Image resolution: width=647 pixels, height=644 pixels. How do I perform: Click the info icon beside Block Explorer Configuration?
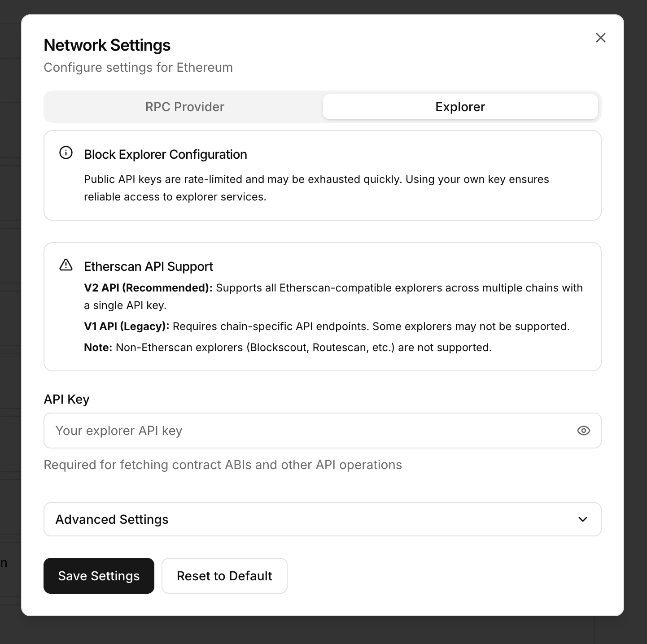coord(66,152)
